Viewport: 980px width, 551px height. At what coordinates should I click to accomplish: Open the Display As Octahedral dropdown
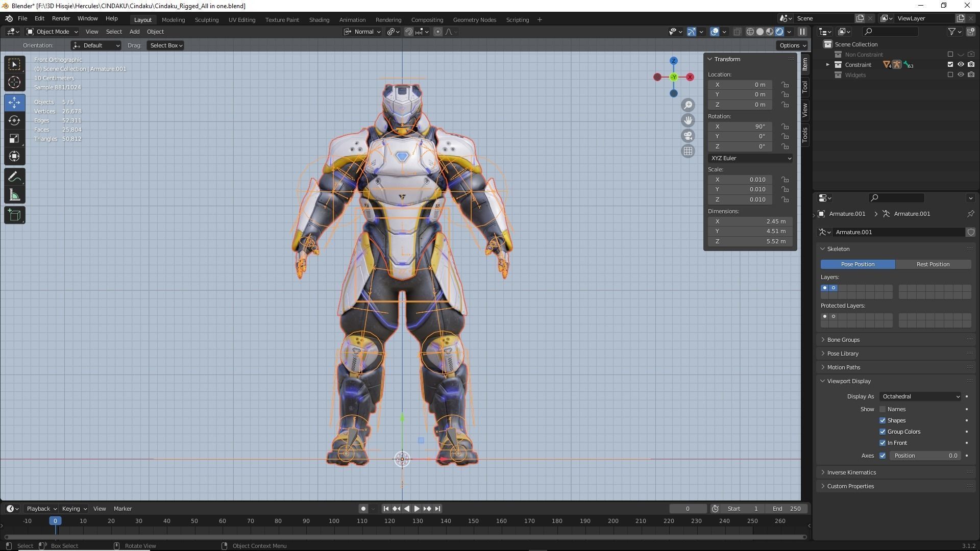920,396
